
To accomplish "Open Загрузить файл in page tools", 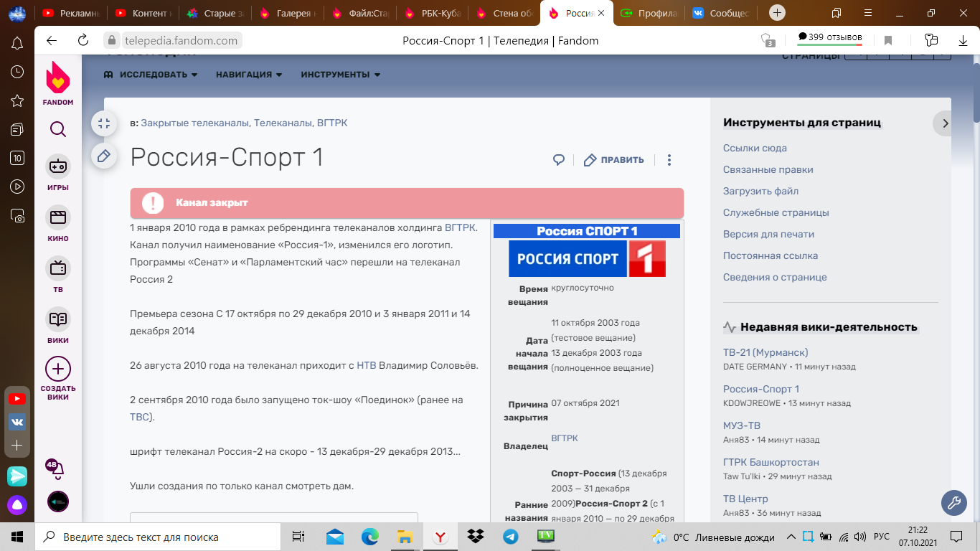I will tap(760, 192).
